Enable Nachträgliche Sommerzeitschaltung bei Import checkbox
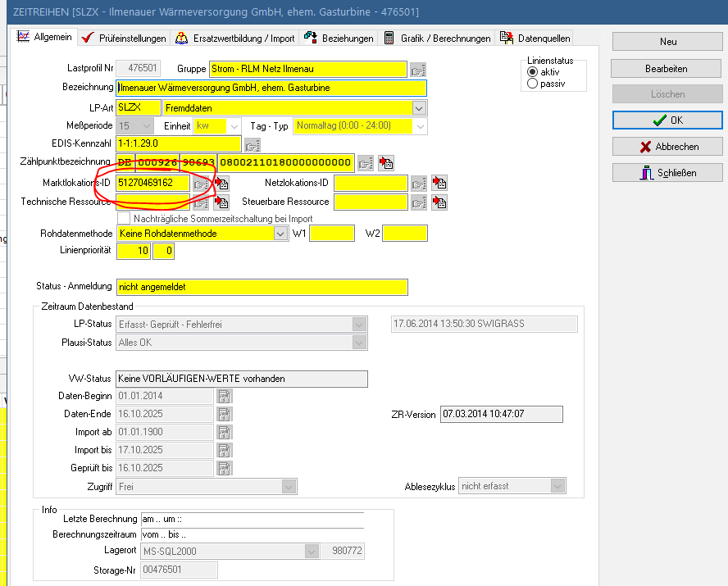Viewport: 728px width, 586px height. pyautogui.click(x=124, y=219)
